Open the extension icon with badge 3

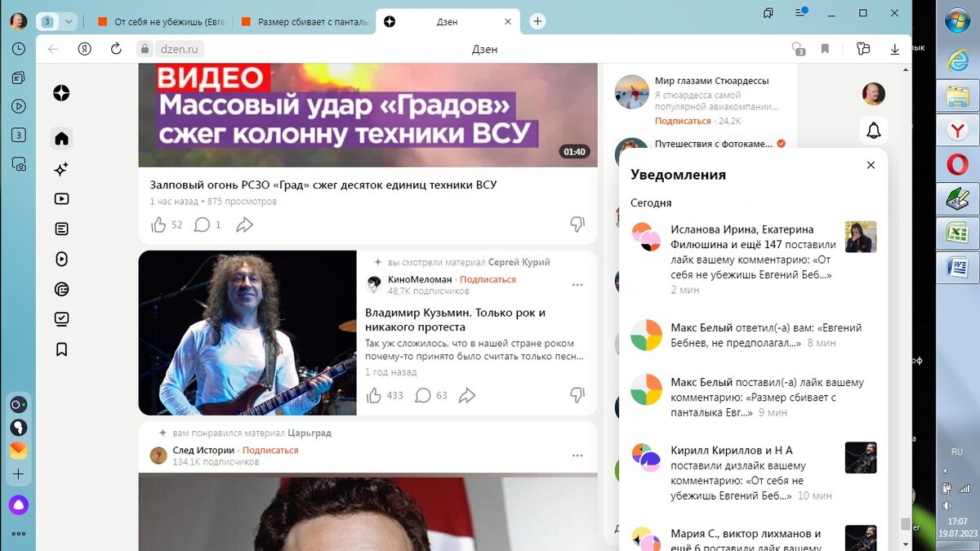click(x=799, y=49)
